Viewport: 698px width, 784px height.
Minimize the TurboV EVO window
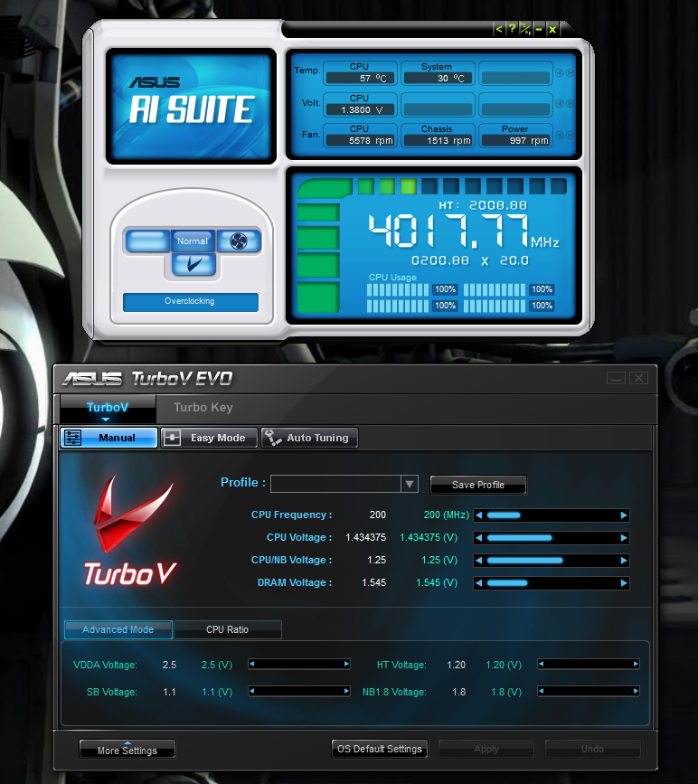pos(616,378)
